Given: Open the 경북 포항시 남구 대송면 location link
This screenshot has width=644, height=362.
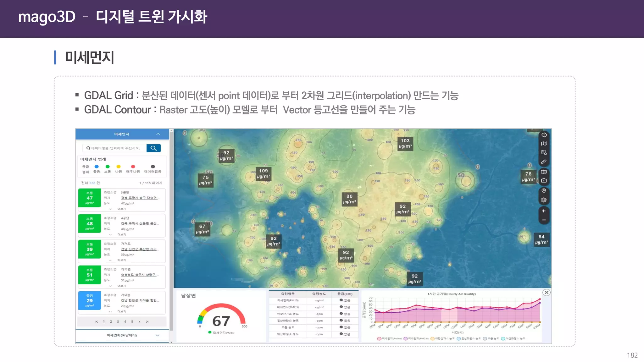Looking at the screenshot, I should (x=140, y=198).
